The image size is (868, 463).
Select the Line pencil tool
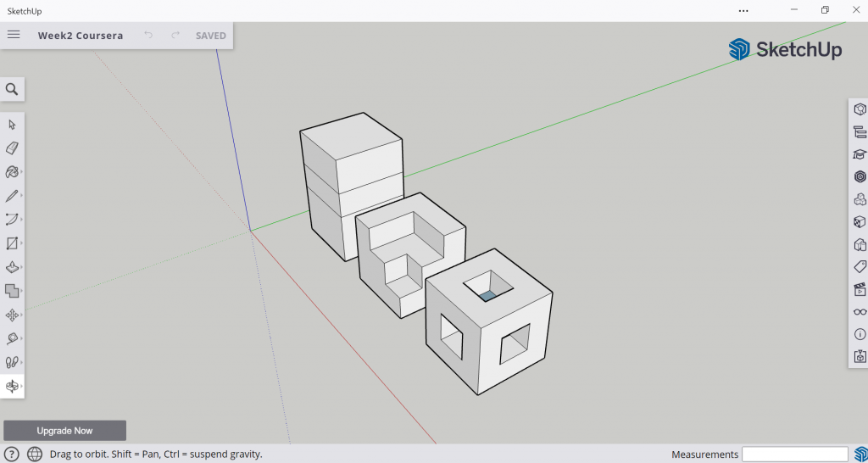click(x=12, y=196)
